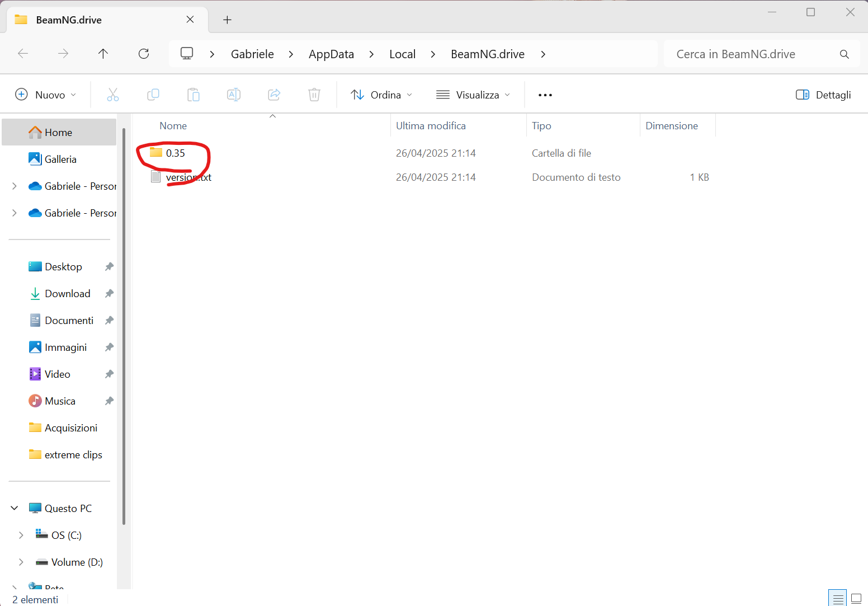
Task: Open the Ordina sort dropdown
Action: pyautogui.click(x=381, y=95)
